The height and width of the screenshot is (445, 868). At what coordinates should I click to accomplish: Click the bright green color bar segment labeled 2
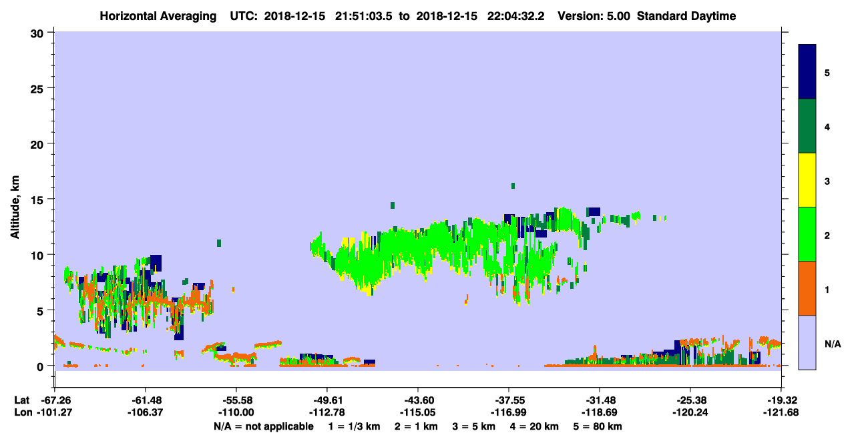[807, 234]
